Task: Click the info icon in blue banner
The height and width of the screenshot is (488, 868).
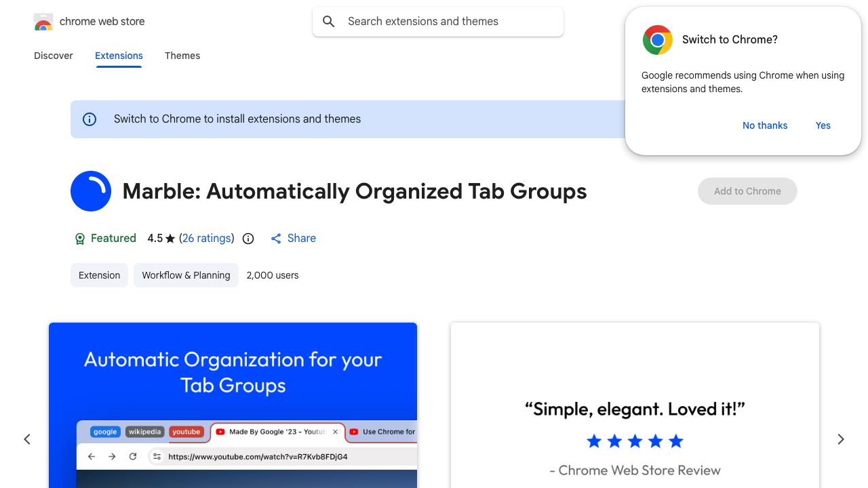Action: click(x=90, y=119)
